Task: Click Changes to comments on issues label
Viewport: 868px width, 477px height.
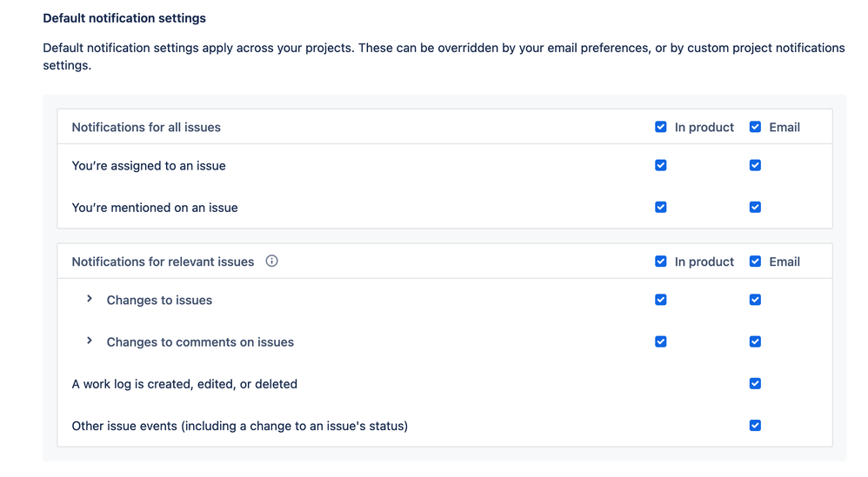Action: click(200, 342)
